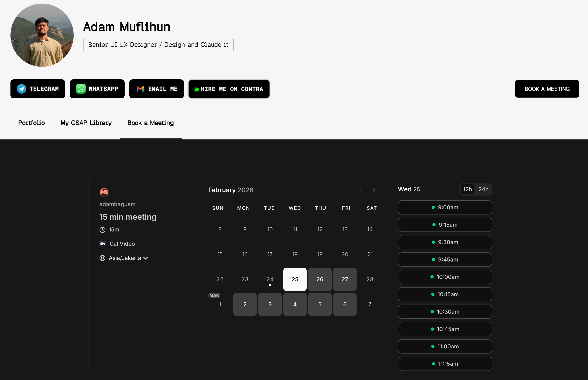Go to next month with right chevron
Image resolution: width=588 pixels, height=380 pixels.
(x=374, y=190)
